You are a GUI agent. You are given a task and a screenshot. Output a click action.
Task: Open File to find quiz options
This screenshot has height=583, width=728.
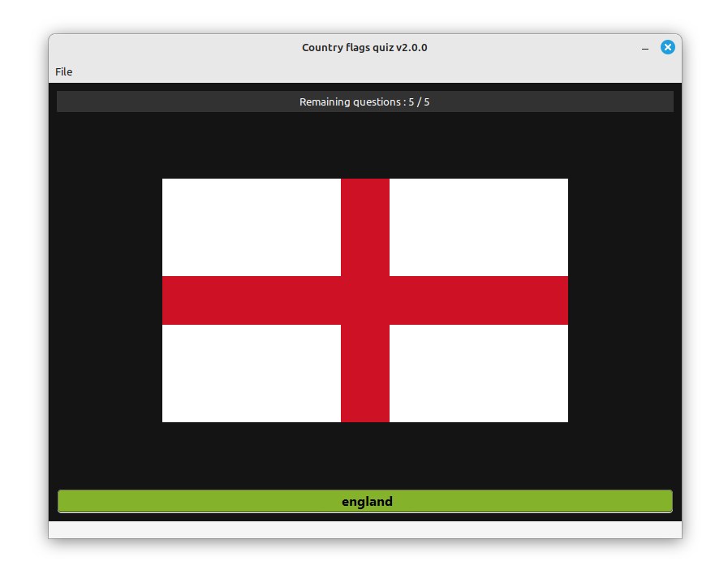point(63,71)
